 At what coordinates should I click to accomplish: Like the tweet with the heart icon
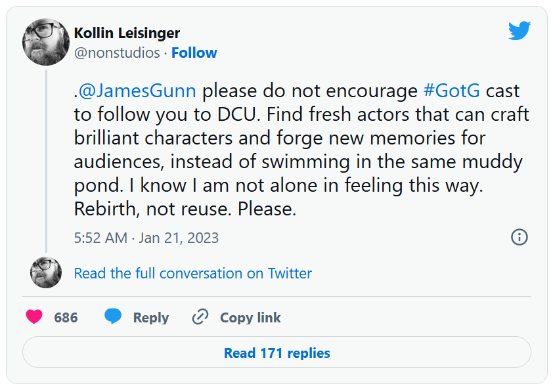[34, 317]
